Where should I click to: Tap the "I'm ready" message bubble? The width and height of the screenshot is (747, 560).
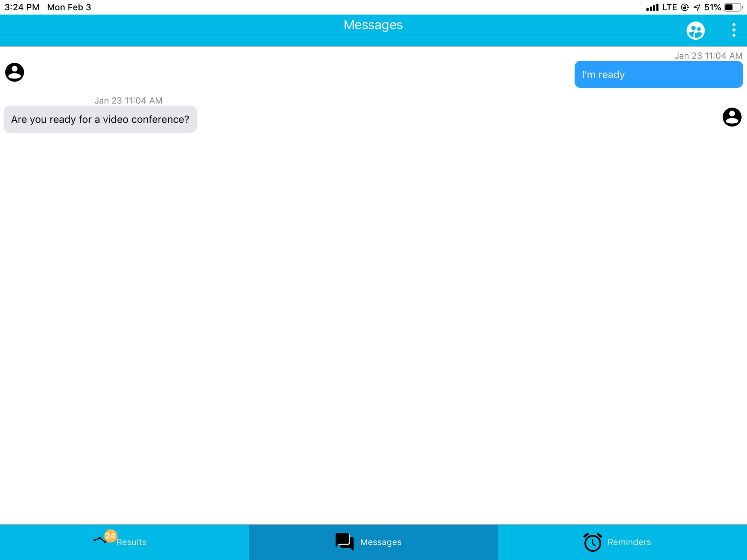point(658,74)
